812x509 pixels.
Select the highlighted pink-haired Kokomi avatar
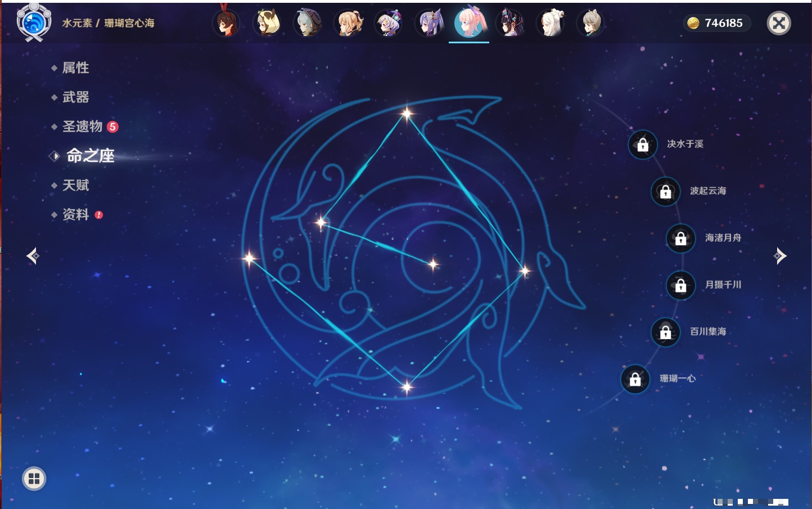470,22
